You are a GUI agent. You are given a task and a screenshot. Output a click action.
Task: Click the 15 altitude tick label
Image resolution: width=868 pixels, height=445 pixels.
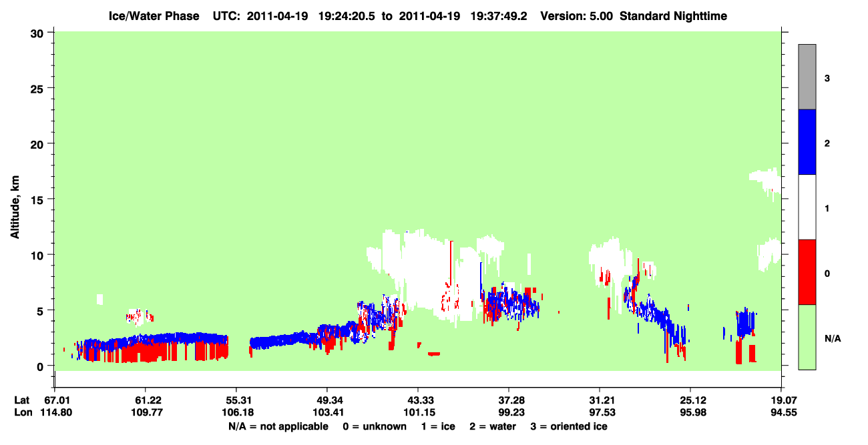pos(39,199)
